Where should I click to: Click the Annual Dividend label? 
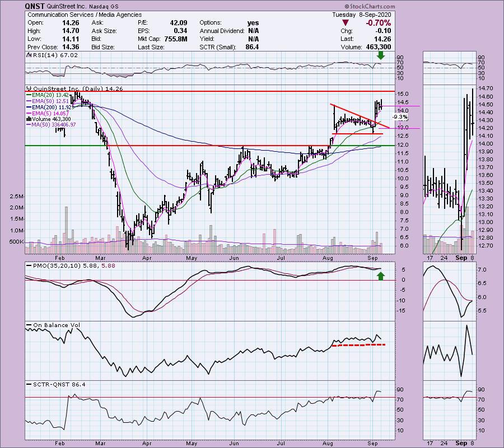222,31
